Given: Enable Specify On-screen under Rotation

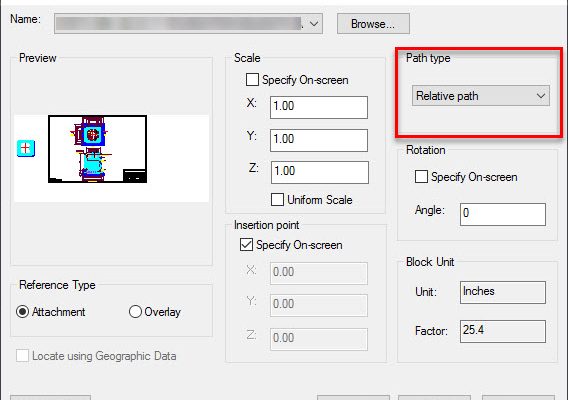Looking at the screenshot, I should coord(421,177).
